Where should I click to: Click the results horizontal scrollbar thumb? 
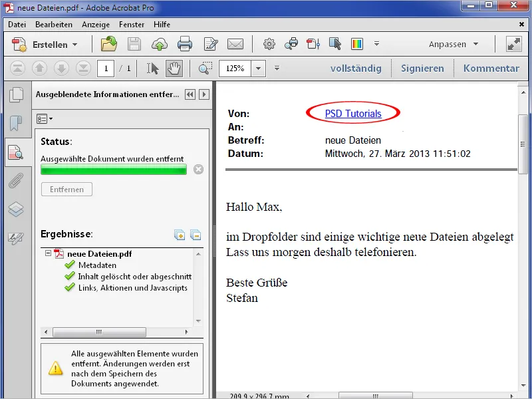pyautogui.click(x=99, y=332)
